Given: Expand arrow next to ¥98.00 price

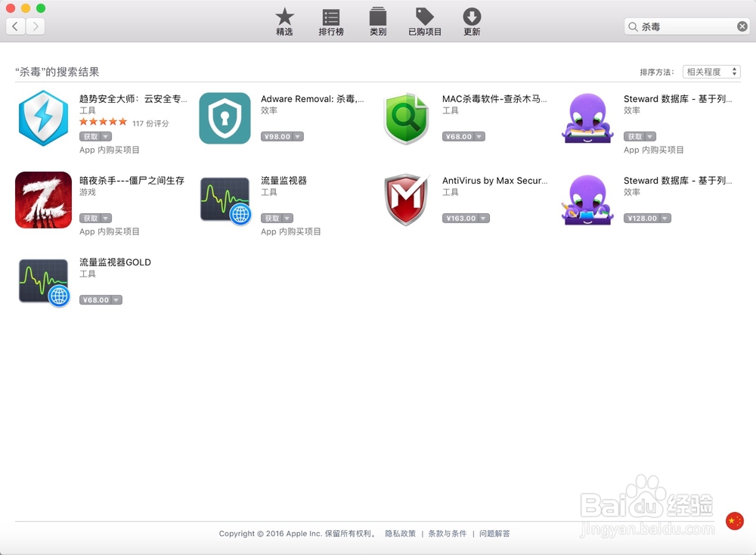Looking at the screenshot, I should (x=298, y=136).
